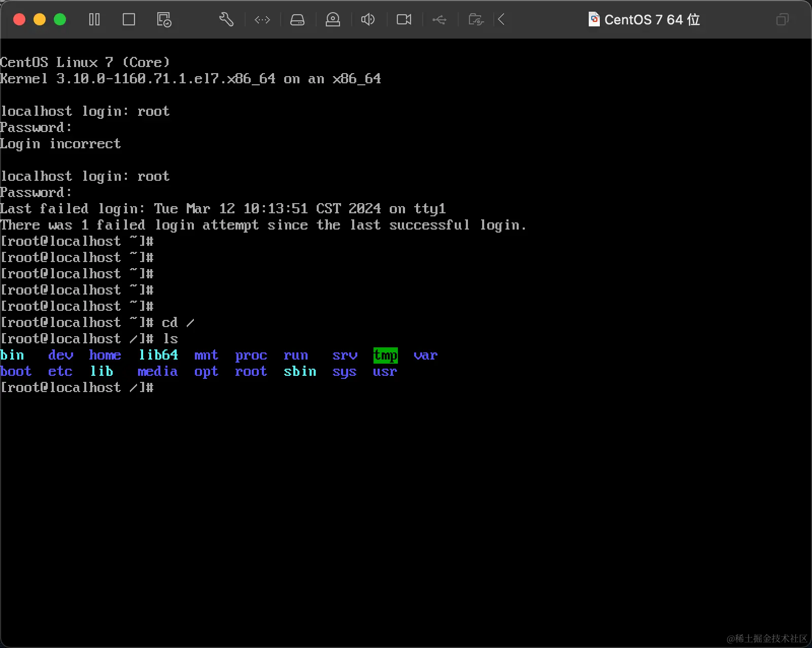Click the "usr" directory name
Viewport: 812px width, 648px height.
coord(385,371)
